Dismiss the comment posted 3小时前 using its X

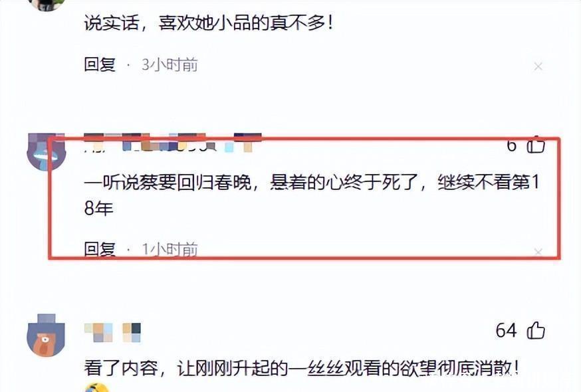pyautogui.click(x=538, y=66)
